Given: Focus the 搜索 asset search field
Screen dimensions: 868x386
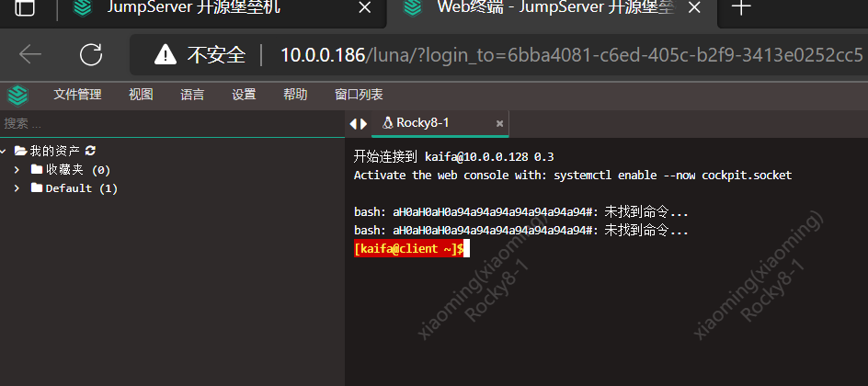Looking at the screenshot, I should (172, 124).
